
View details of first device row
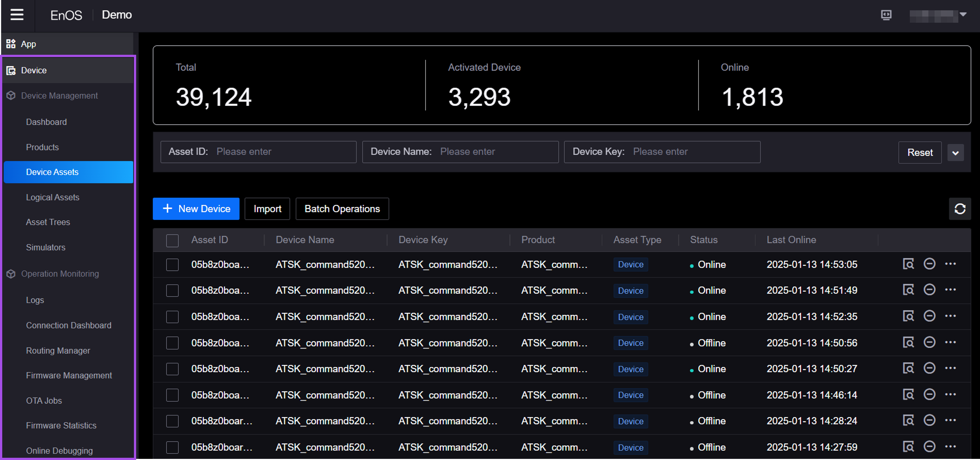pos(908,264)
